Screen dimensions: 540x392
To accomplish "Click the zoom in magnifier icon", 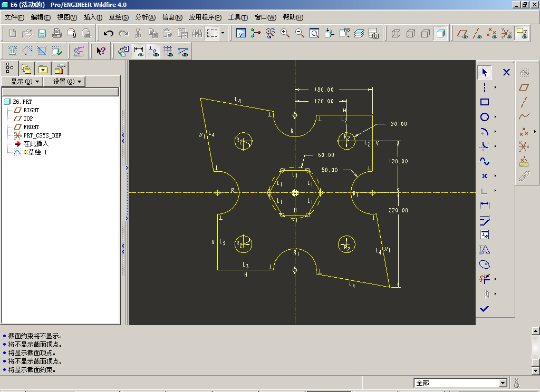I will (285, 33).
